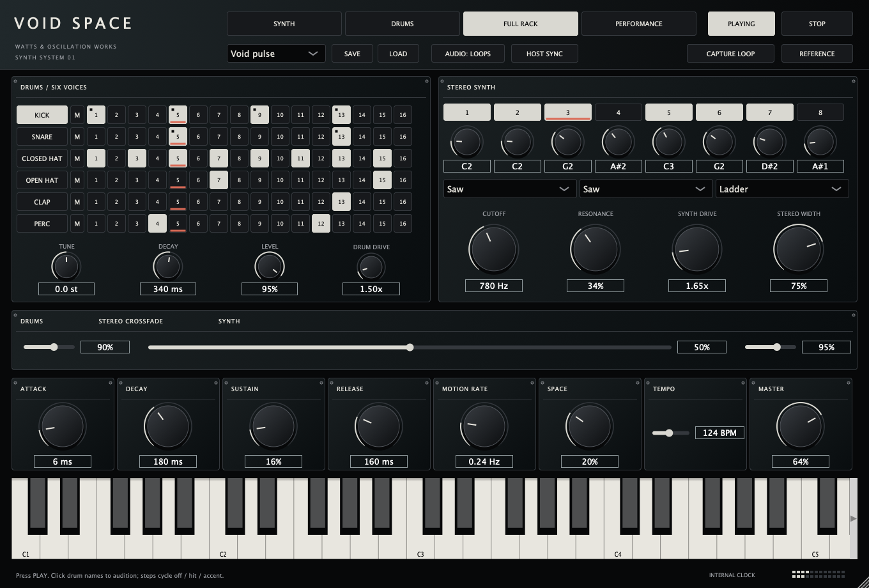Click the Host Sync button
Screen dimensions: 869x588
click(x=544, y=54)
